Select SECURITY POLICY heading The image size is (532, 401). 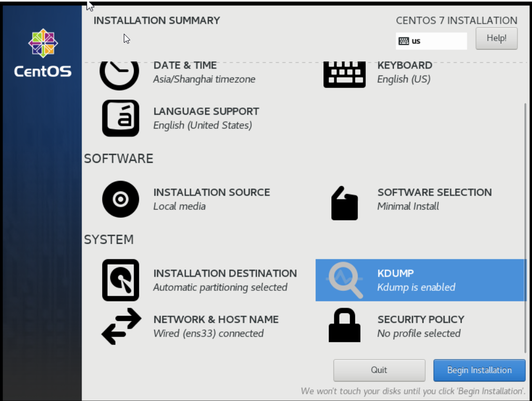[x=421, y=319]
